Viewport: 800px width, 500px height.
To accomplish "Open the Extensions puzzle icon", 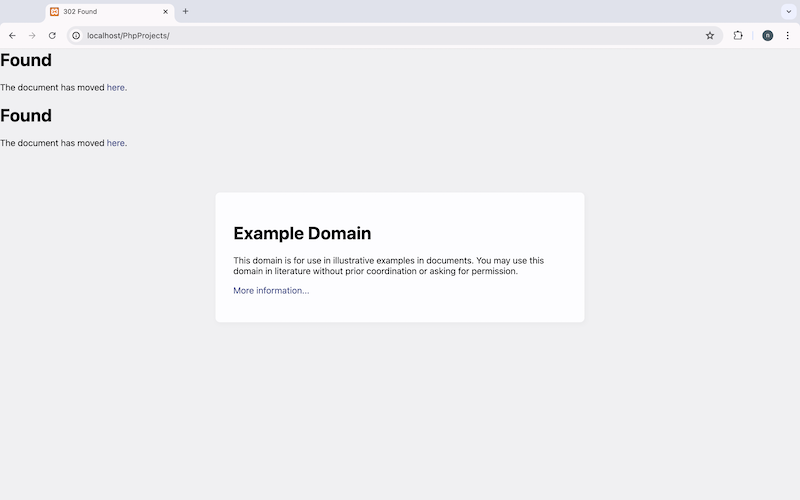I will pos(738,36).
